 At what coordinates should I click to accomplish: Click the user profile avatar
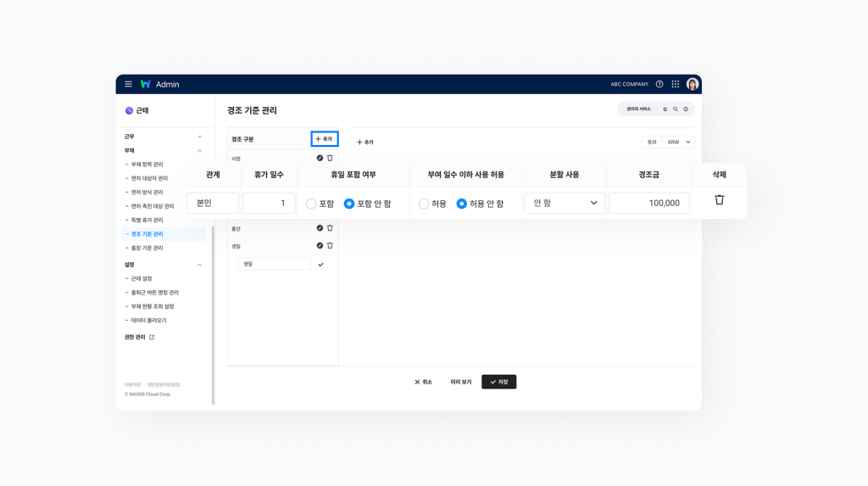pyautogui.click(x=693, y=84)
